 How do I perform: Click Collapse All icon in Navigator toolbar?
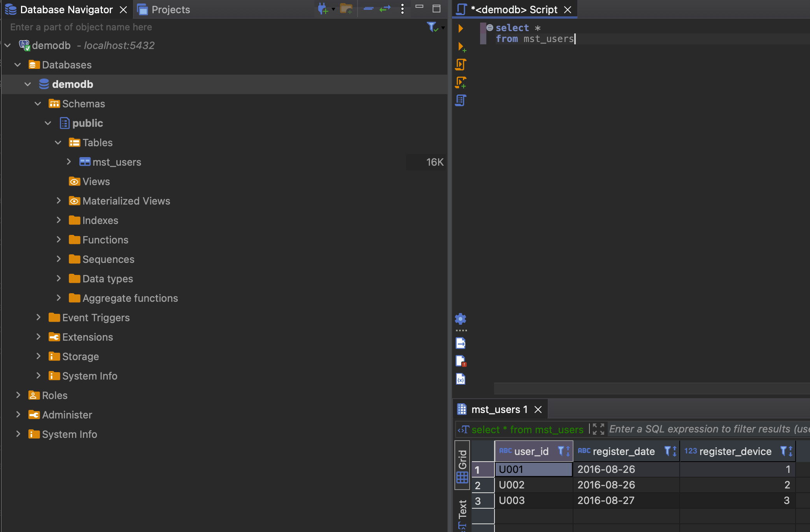pyautogui.click(x=368, y=9)
